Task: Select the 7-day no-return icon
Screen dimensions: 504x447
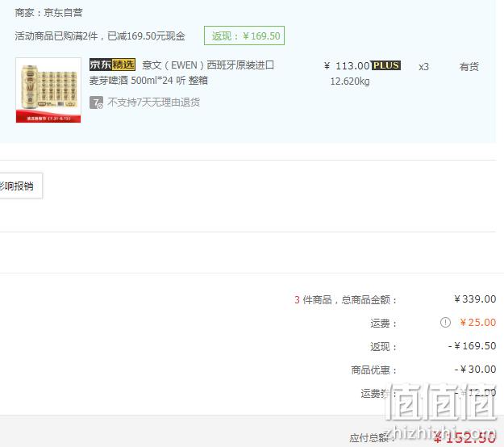Action: point(96,102)
